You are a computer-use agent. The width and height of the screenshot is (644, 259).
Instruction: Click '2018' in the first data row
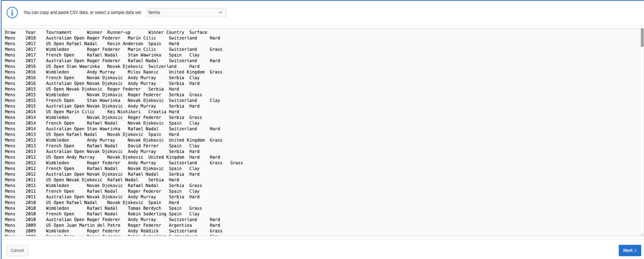[x=31, y=38]
